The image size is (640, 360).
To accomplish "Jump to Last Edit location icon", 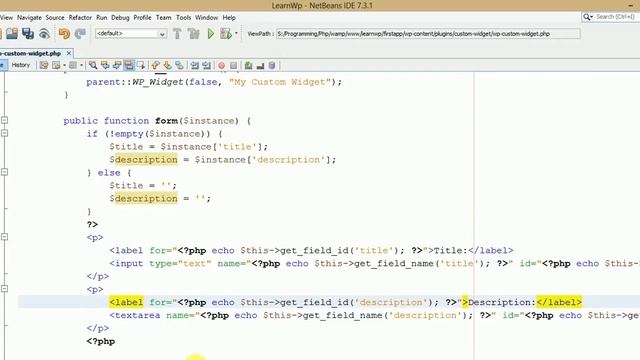I will click(44, 65).
